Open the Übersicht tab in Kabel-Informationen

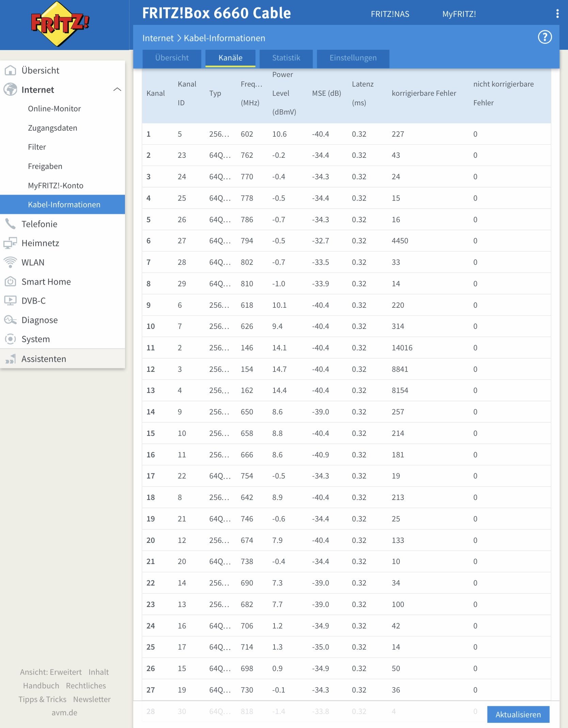pyautogui.click(x=172, y=58)
